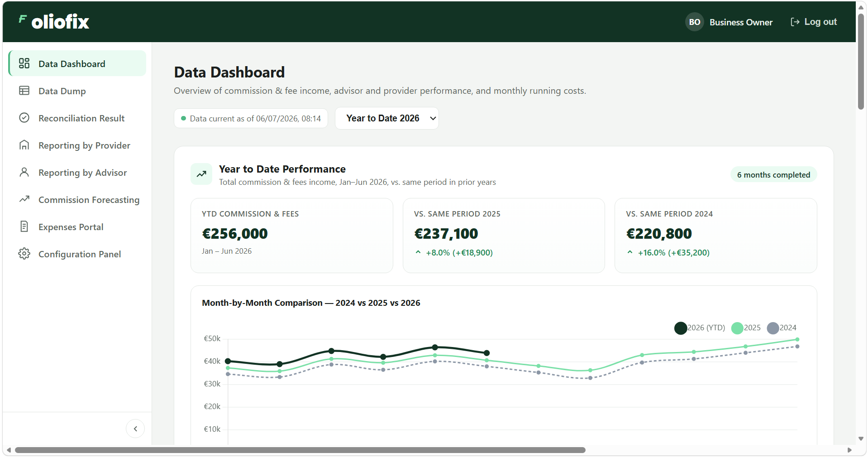The height and width of the screenshot is (458, 868).
Task: Open the Year to Date 2026 dropdown
Action: point(387,118)
